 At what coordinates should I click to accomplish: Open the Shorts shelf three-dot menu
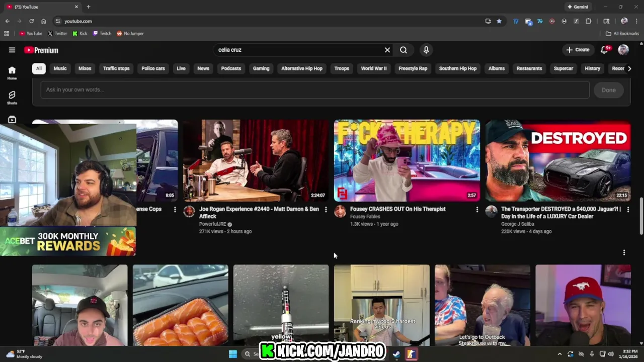tap(624, 252)
